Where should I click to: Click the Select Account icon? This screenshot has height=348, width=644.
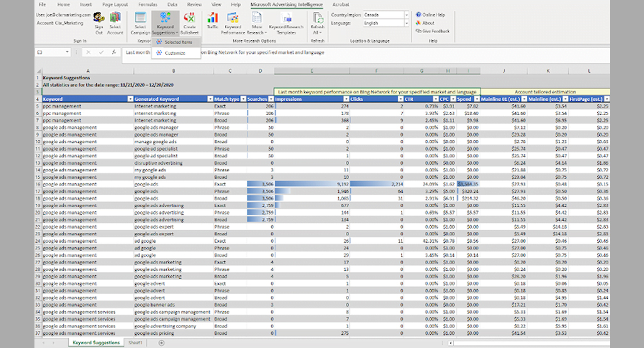pyautogui.click(x=115, y=23)
